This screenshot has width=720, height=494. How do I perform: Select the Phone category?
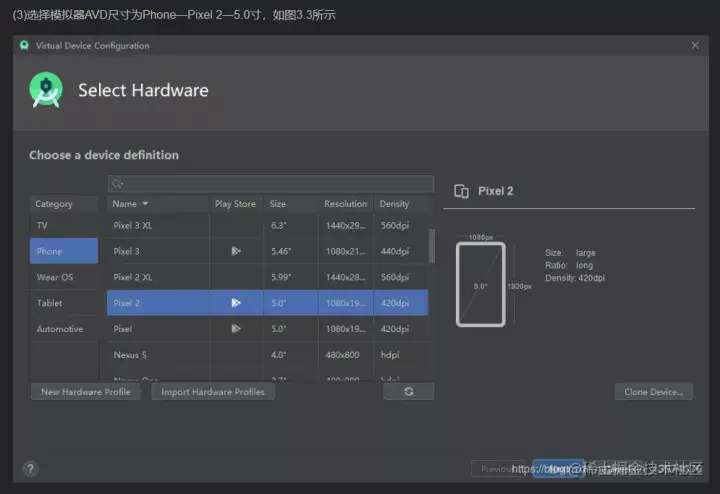click(x=64, y=251)
